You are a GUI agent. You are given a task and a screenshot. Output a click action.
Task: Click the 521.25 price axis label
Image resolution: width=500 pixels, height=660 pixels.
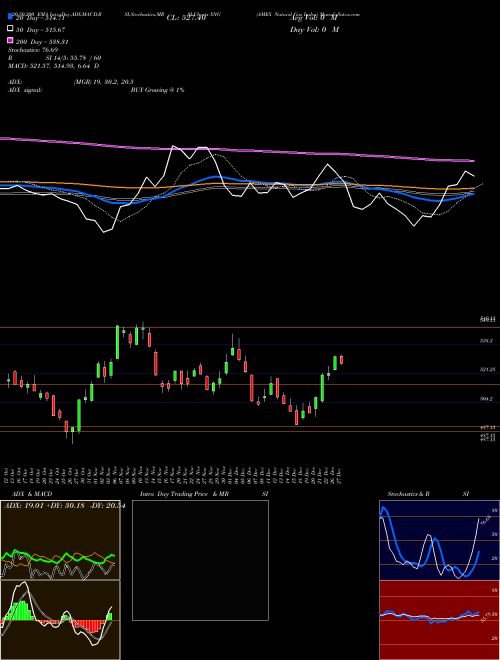pyautogui.click(x=487, y=370)
